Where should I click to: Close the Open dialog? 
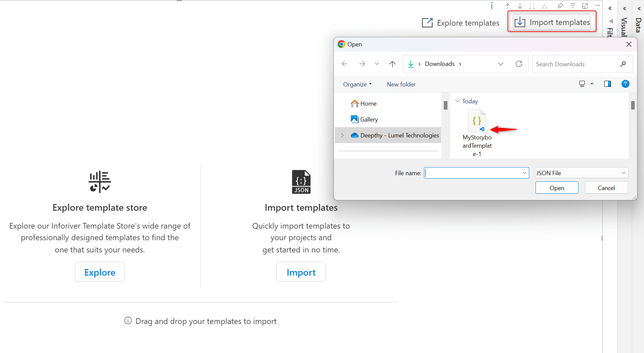coord(629,44)
